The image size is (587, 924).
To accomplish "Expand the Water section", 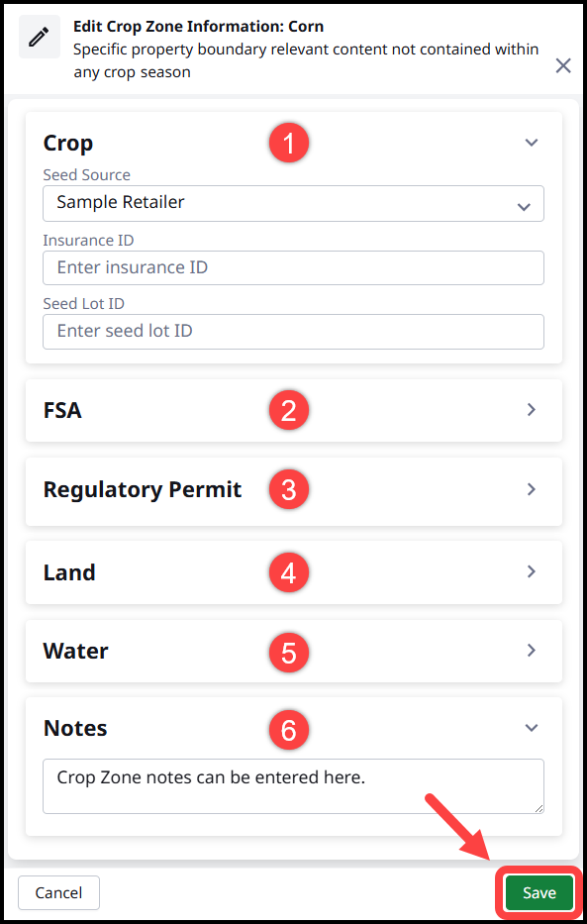I will click(x=532, y=652).
